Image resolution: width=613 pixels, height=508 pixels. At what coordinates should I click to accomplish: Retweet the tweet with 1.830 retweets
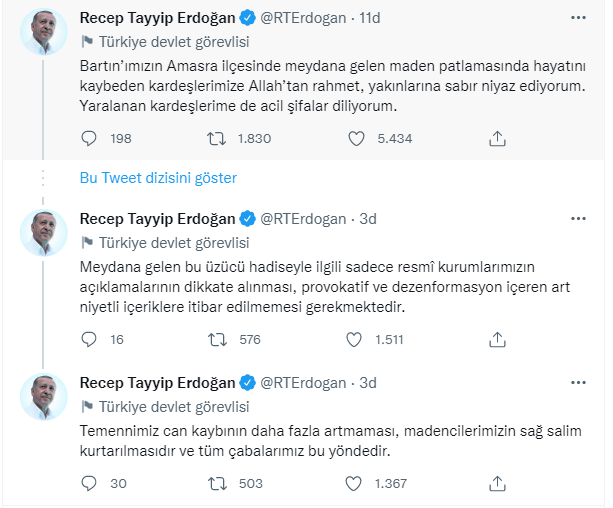(x=216, y=138)
